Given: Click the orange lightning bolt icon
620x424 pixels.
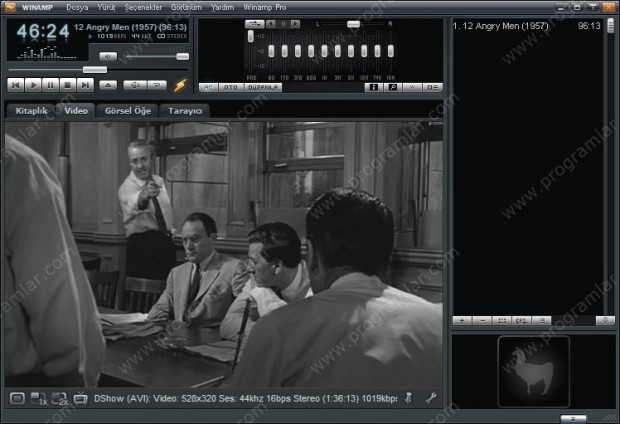Looking at the screenshot, I should [x=180, y=85].
